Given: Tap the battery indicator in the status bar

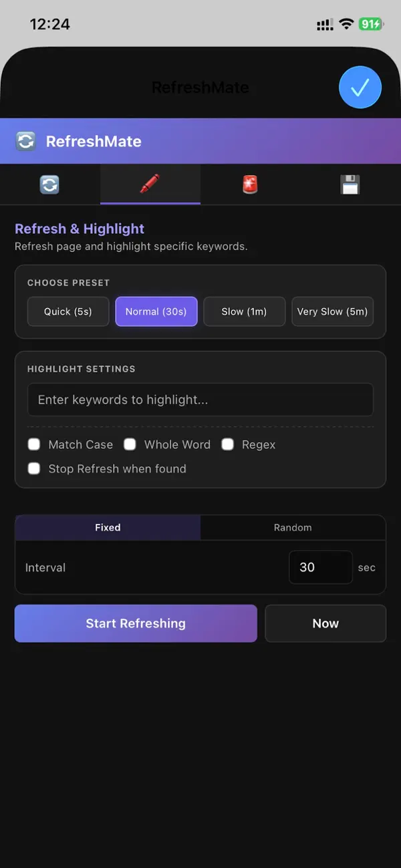Looking at the screenshot, I should [369, 23].
